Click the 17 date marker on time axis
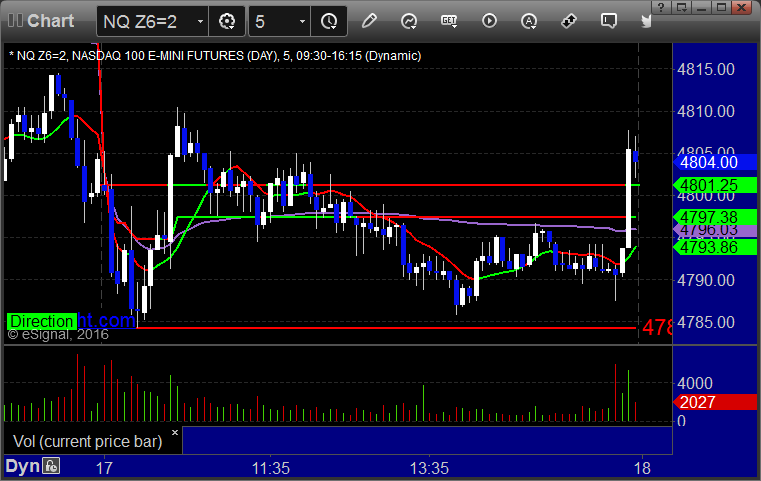 pyautogui.click(x=104, y=468)
